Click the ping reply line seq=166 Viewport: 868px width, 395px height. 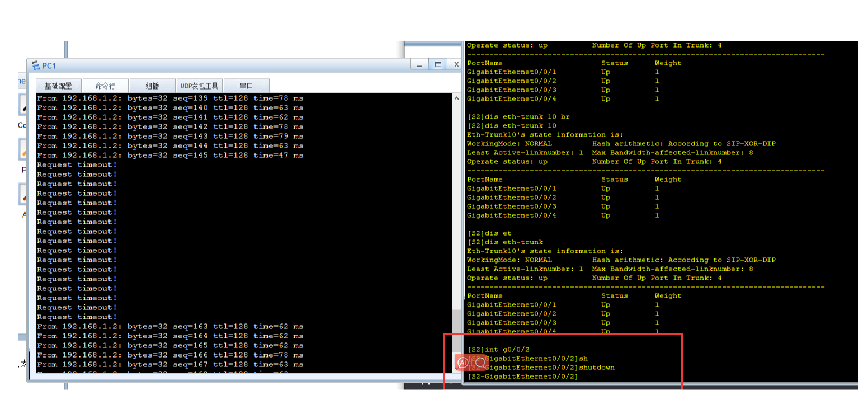[x=170, y=355]
